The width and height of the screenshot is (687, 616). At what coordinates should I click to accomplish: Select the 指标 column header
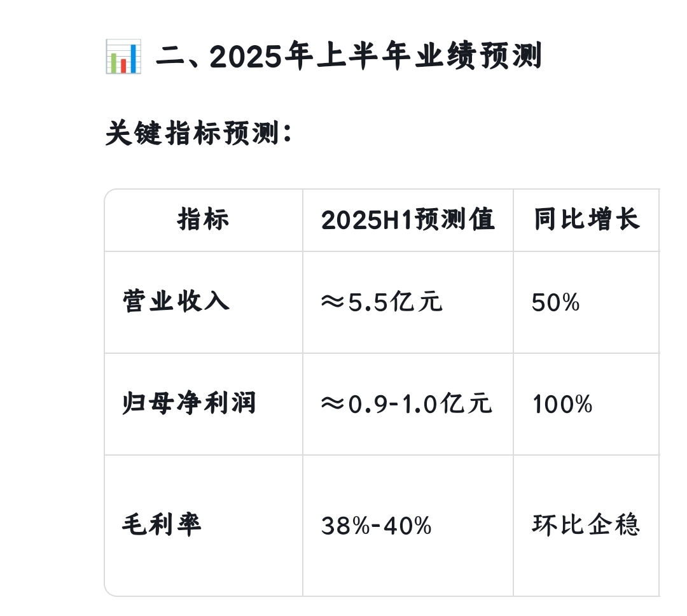[204, 220]
